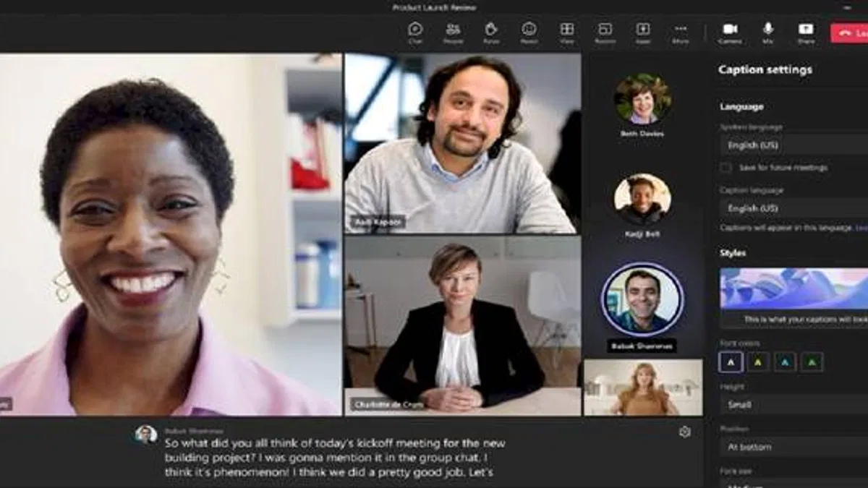Open the React emoji menu
Screen dimensions: 868x488
tap(529, 33)
